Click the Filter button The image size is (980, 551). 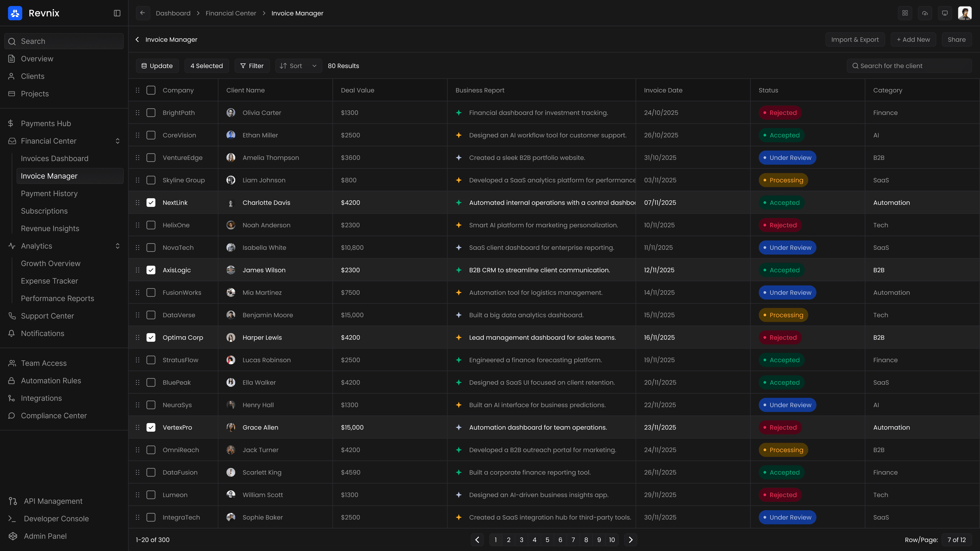(252, 66)
